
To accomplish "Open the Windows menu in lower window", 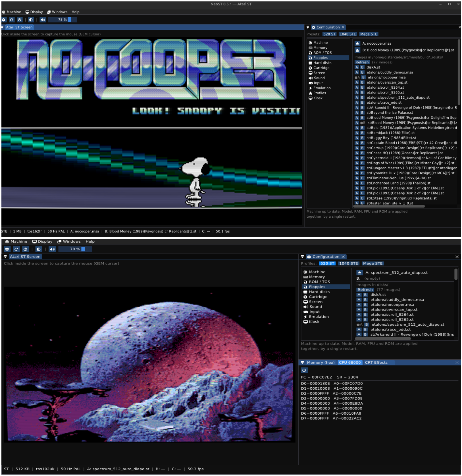I will [69, 242].
